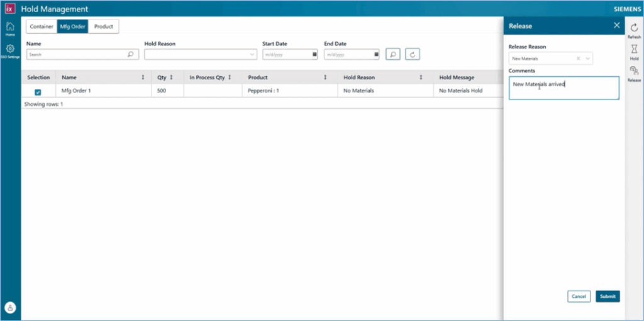Open the Start Date calendar picker
Viewport: 644px width, 321px height.
[314, 55]
